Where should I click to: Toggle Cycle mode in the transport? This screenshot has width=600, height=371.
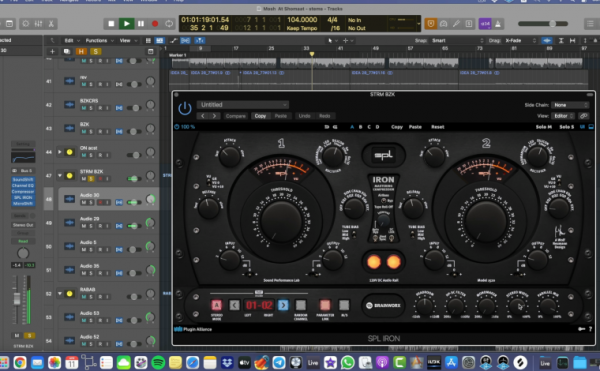[x=169, y=24]
